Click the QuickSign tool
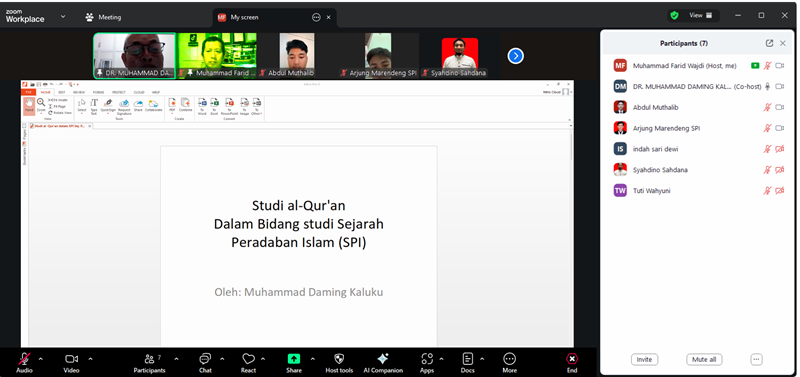800x377 pixels. (x=108, y=106)
